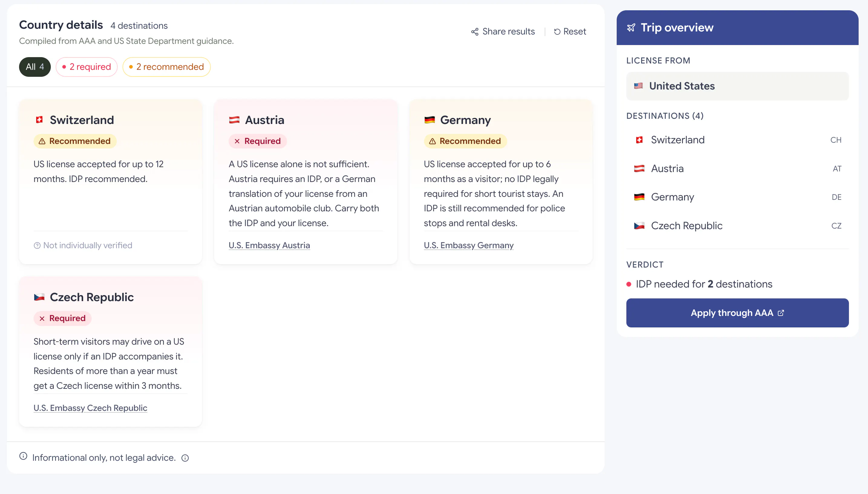This screenshot has width=868, height=494.
Task: Select the 'All 4' filter chip
Action: (35, 67)
